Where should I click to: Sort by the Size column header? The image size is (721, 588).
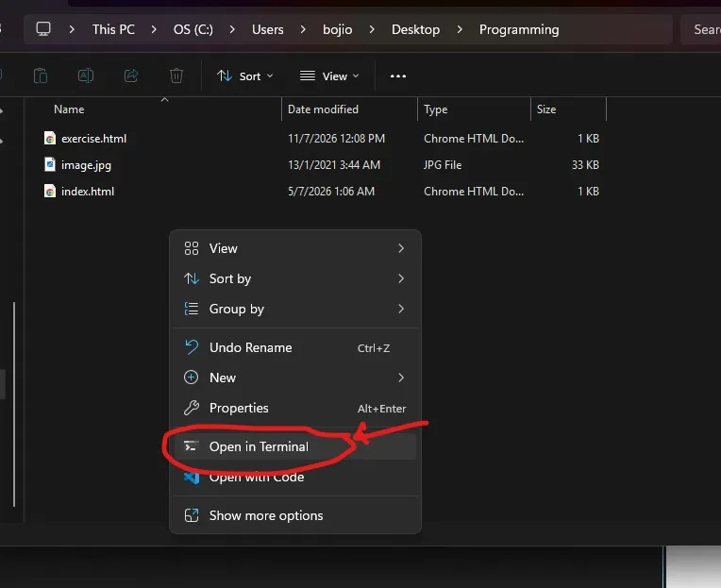[546, 109]
